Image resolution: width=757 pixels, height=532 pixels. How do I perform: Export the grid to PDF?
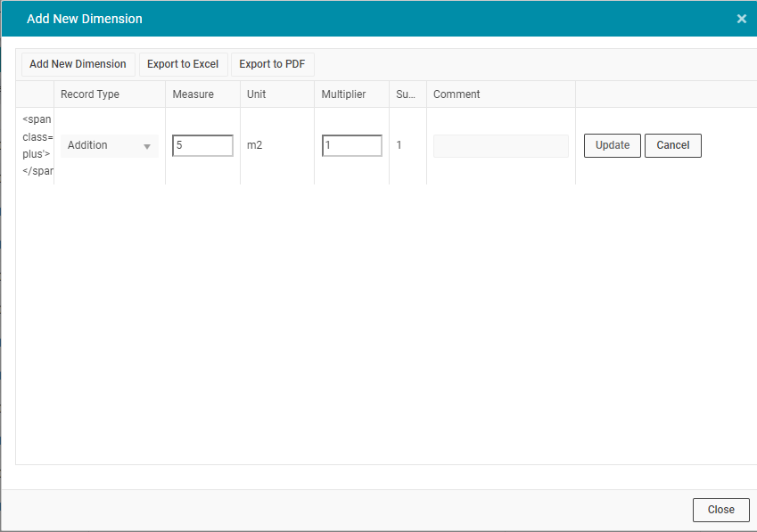pos(272,64)
